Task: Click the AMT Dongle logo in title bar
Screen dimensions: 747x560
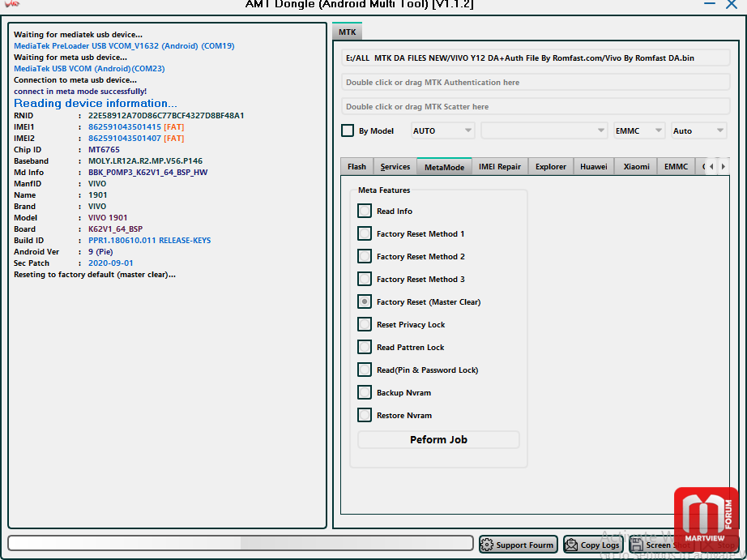Action: click(12, 4)
